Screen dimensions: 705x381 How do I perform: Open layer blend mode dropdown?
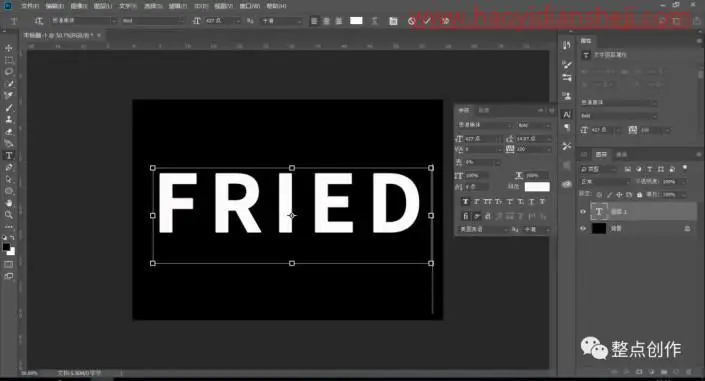pyautogui.click(x=605, y=182)
